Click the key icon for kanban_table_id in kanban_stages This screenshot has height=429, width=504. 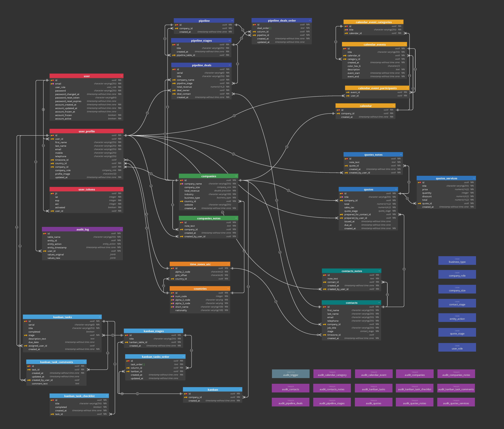pos(126,342)
